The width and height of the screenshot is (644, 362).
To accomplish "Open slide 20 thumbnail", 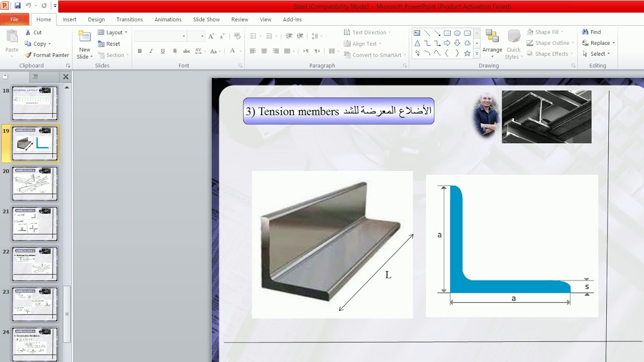I will pos(35,184).
